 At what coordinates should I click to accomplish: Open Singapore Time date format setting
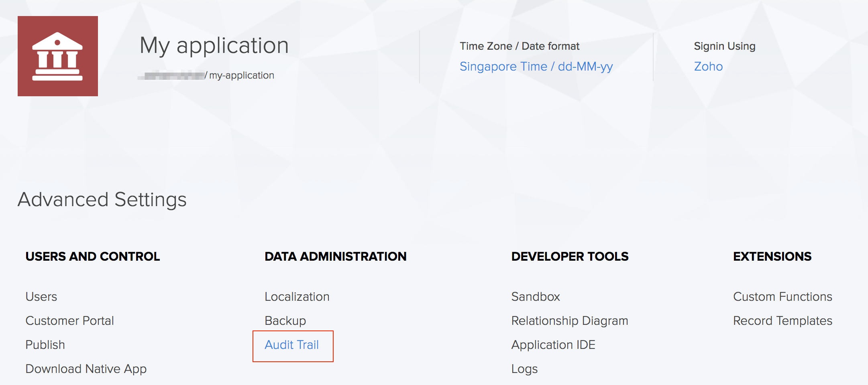(x=536, y=66)
